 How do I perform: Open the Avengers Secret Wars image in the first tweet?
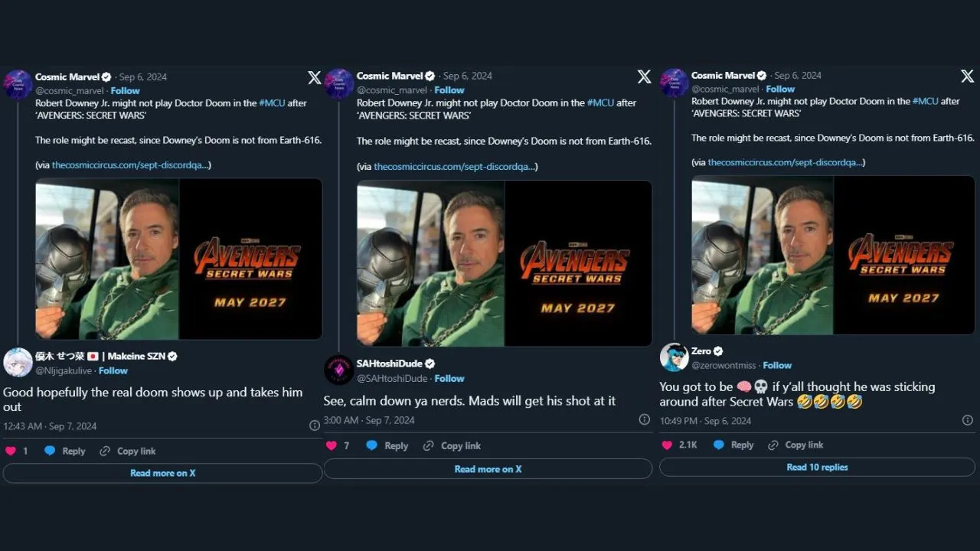pos(178,259)
